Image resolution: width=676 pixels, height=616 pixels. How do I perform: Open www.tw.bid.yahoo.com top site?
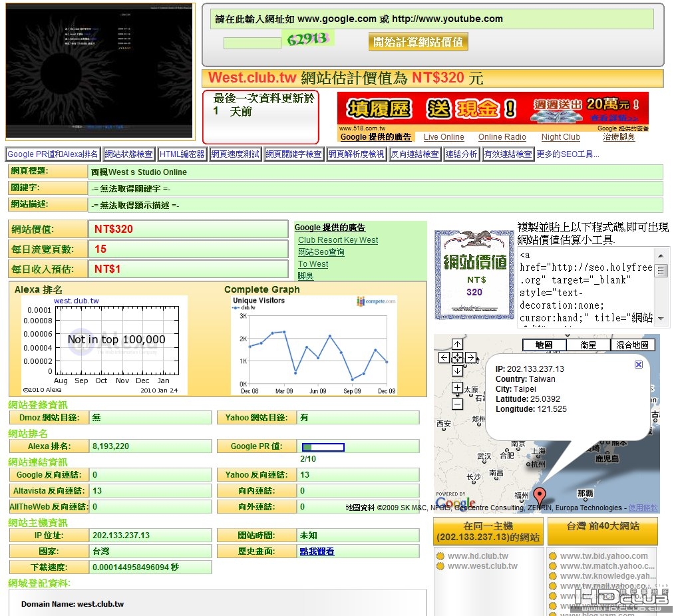tap(603, 556)
